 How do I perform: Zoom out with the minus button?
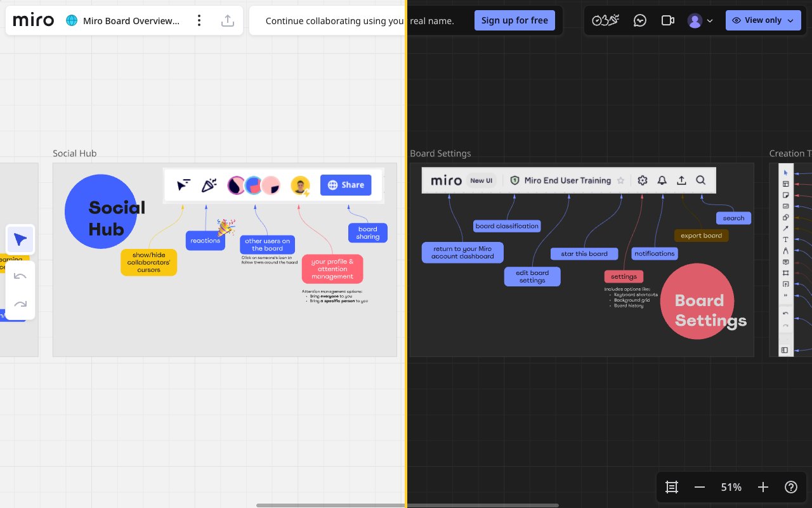tap(700, 487)
